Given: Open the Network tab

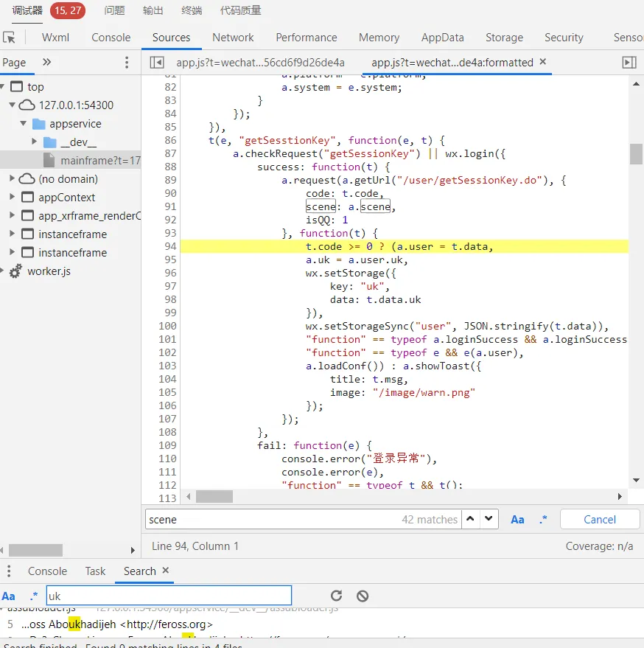Looking at the screenshot, I should [233, 38].
